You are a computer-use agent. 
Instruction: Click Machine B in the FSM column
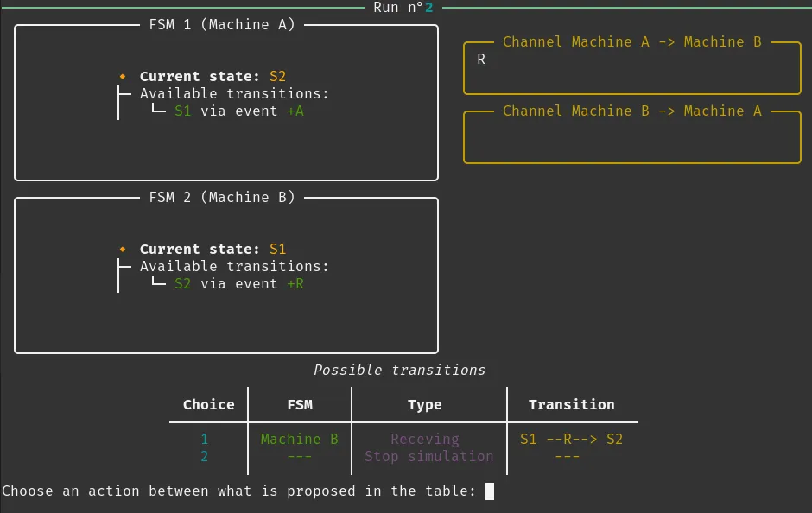299,440
